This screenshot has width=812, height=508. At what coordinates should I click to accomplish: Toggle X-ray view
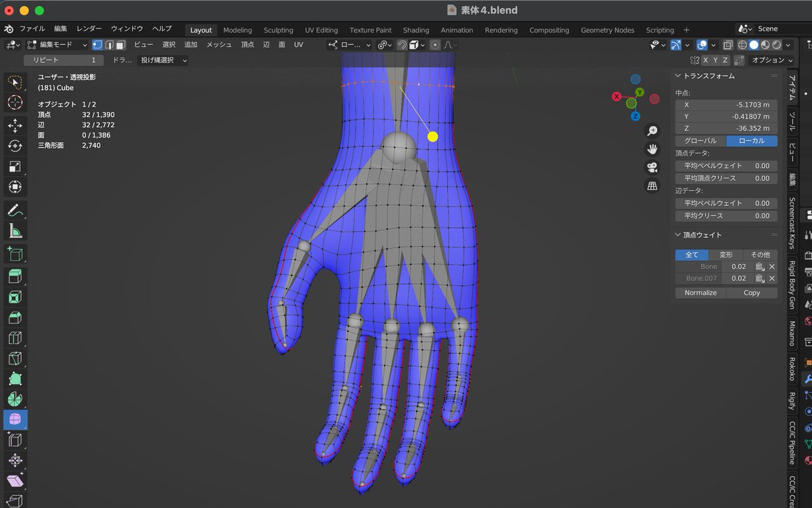coord(727,45)
